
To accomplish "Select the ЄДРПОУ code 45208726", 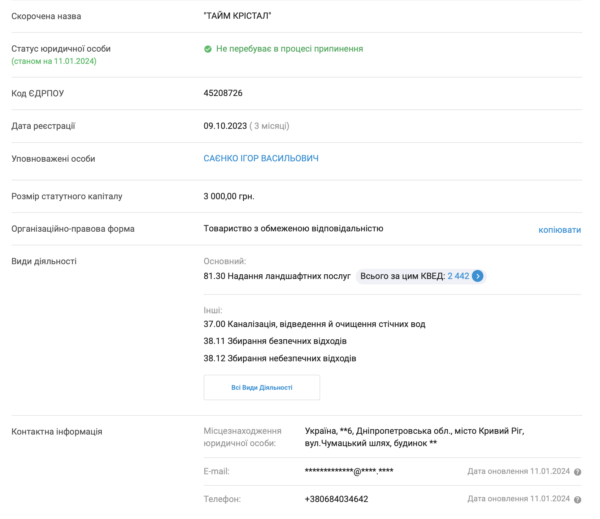I will (223, 92).
